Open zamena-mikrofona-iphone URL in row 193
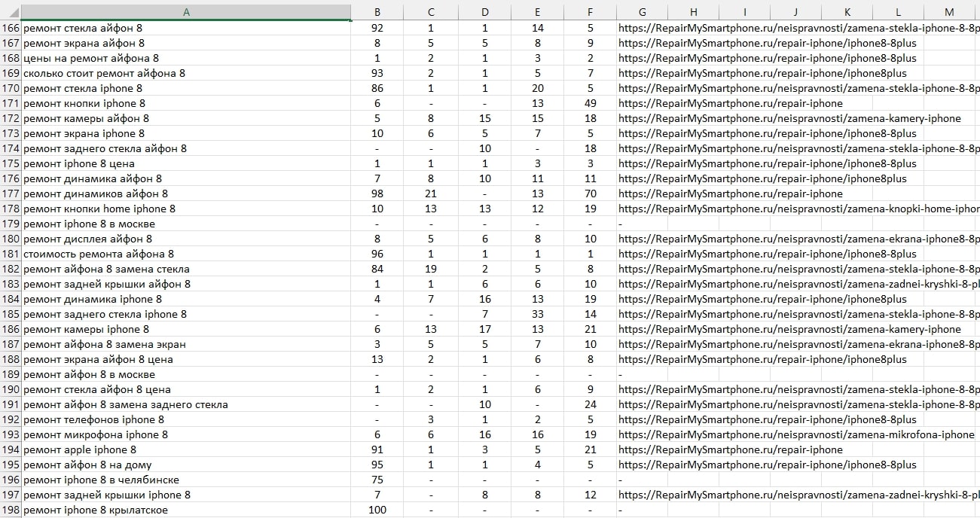 click(796, 434)
